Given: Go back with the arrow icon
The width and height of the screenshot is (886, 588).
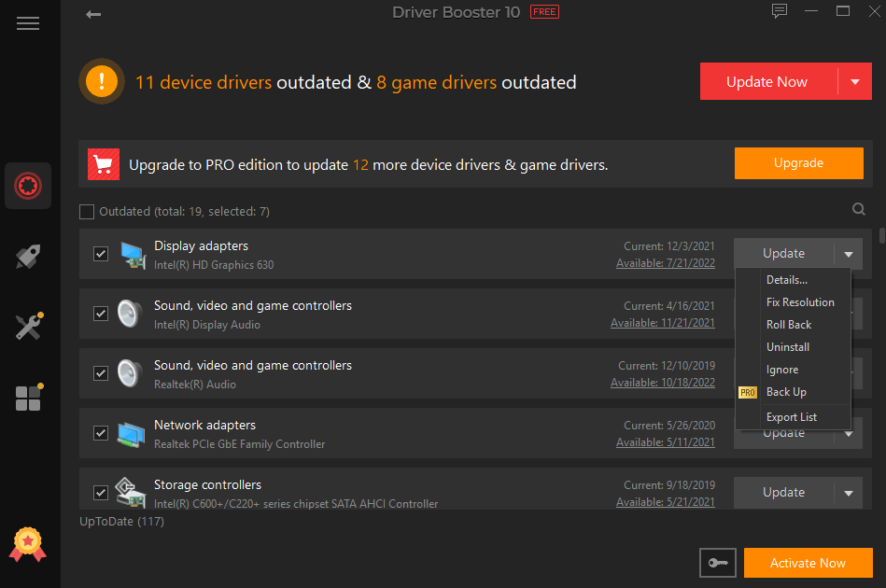Looking at the screenshot, I should pyautogui.click(x=93, y=14).
